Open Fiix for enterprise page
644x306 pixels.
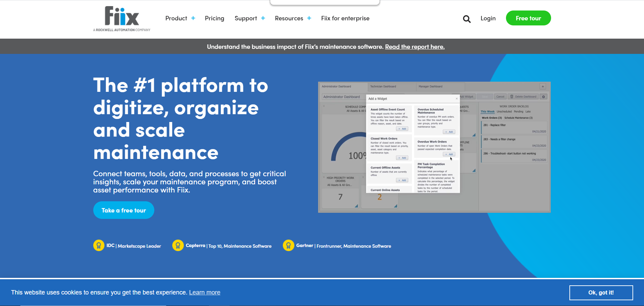[x=345, y=18]
